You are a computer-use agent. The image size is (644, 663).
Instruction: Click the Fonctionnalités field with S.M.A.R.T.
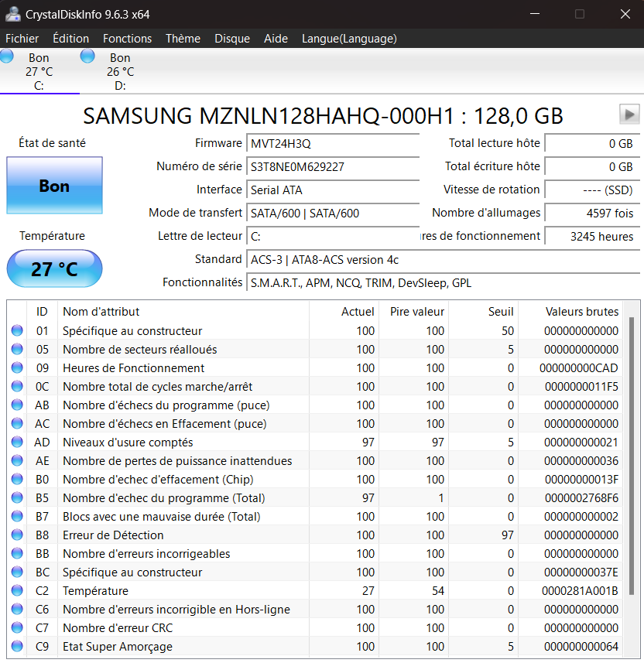(443, 283)
